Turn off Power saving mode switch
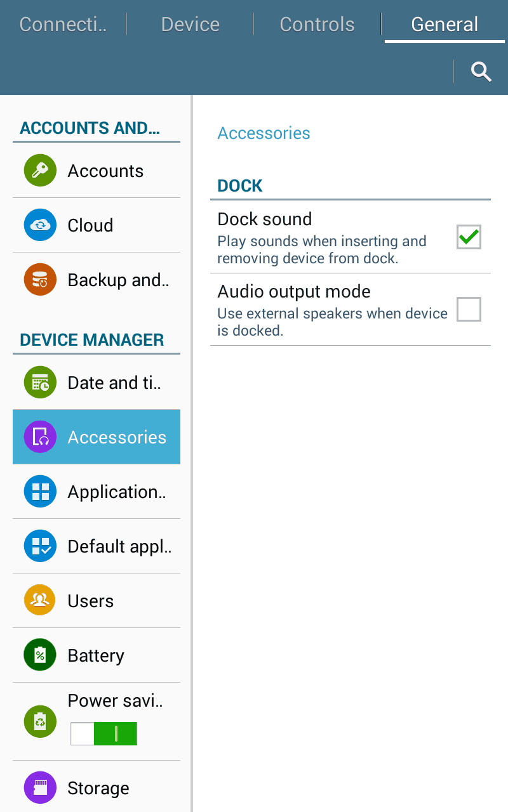This screenshot has height=812, width=508. tap(104, 733)
